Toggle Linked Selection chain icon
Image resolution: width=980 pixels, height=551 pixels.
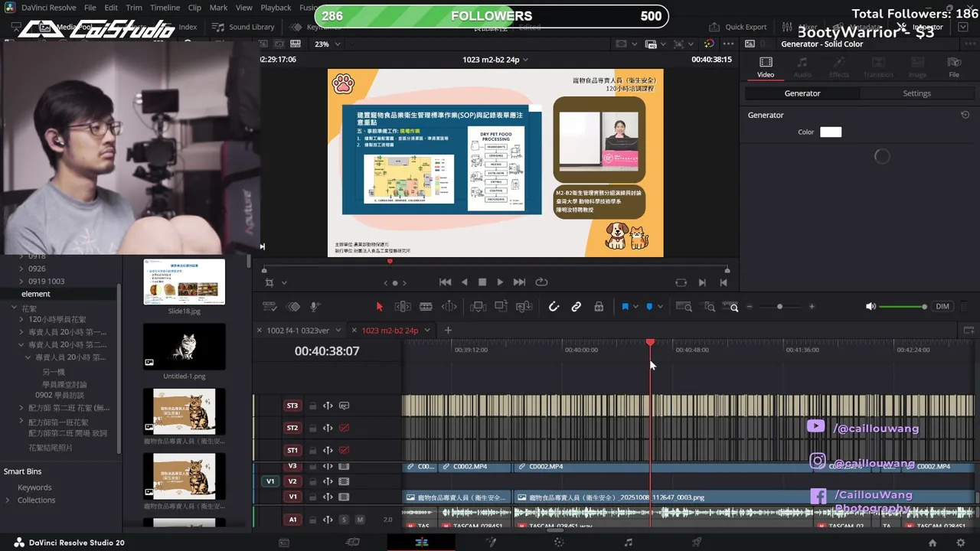[x=576, y=307]
